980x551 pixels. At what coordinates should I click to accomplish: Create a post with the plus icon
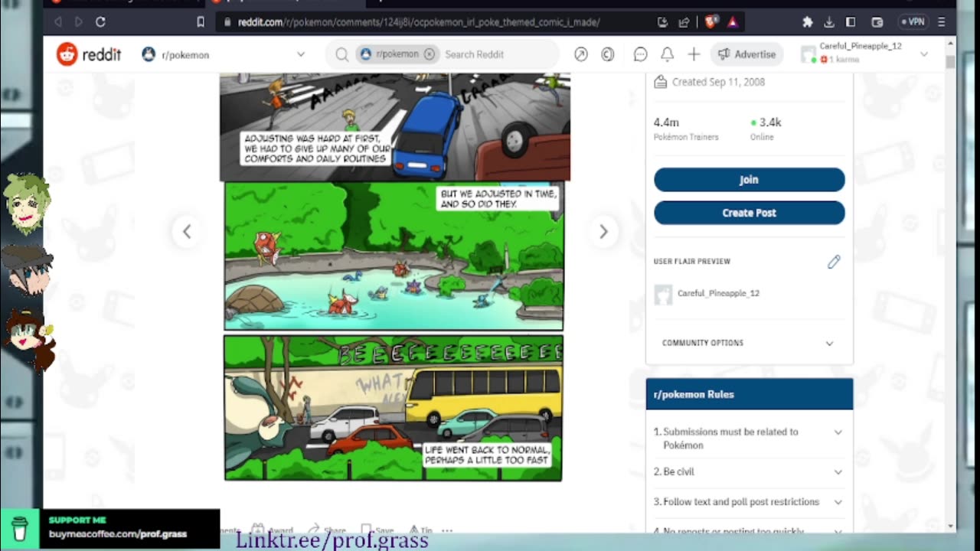[694, 54]
